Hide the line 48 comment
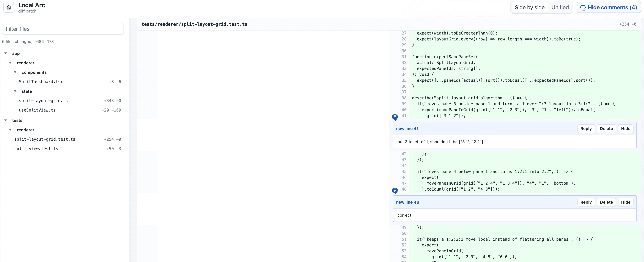 pyautogui.click(x=626, y=202)
